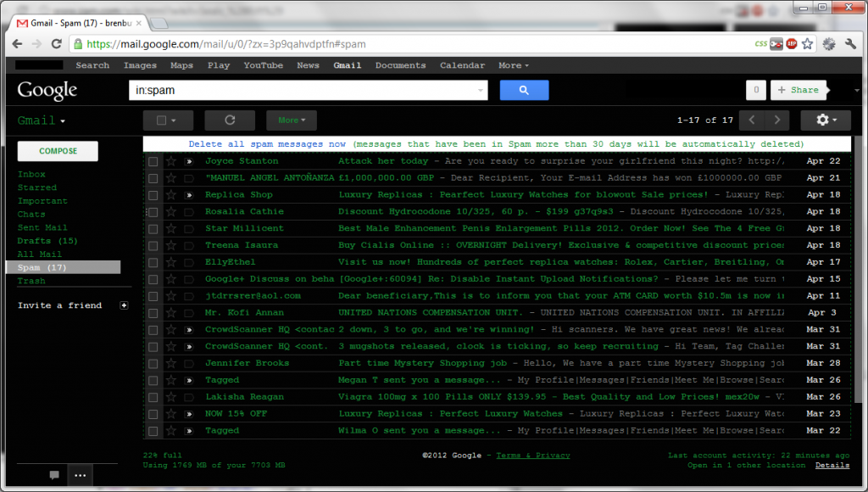
Task: Click the Gmail favicon on the browser tab
Action: coord(22,23)
